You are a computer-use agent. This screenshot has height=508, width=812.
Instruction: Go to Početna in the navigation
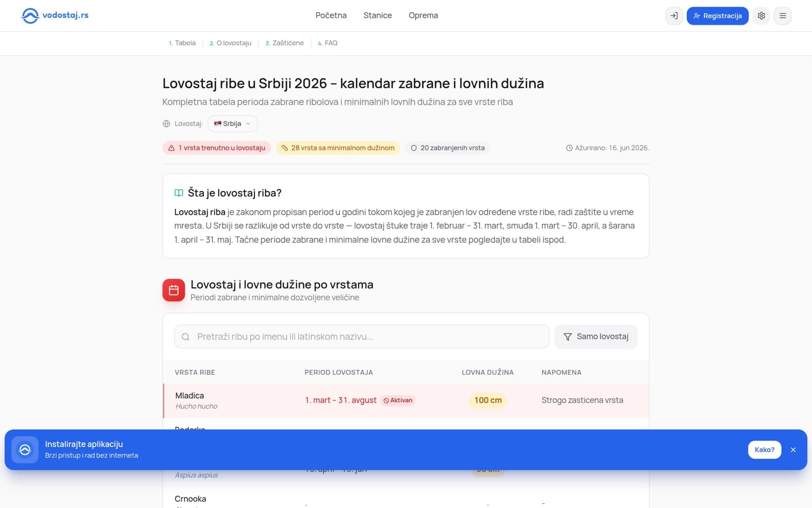331,15
